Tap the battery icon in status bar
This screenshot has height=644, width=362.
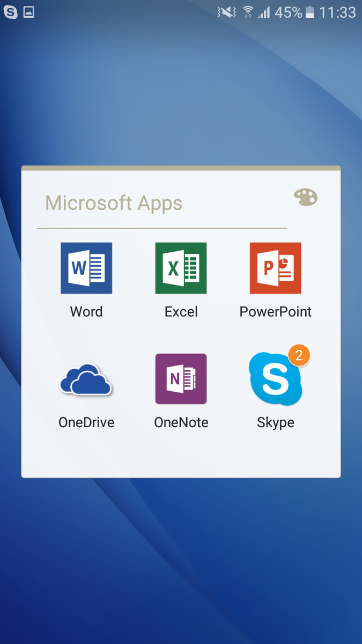(x=309, y=12)
